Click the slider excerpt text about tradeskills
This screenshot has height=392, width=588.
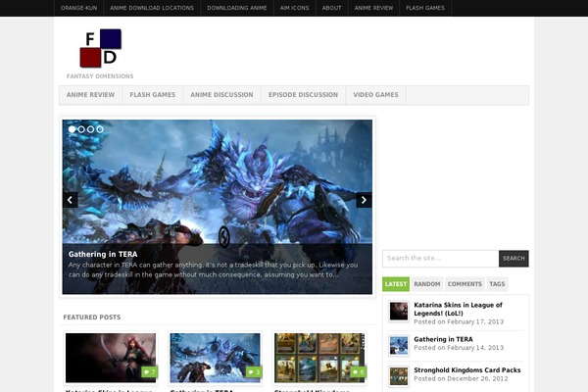[x=213, y=269]
